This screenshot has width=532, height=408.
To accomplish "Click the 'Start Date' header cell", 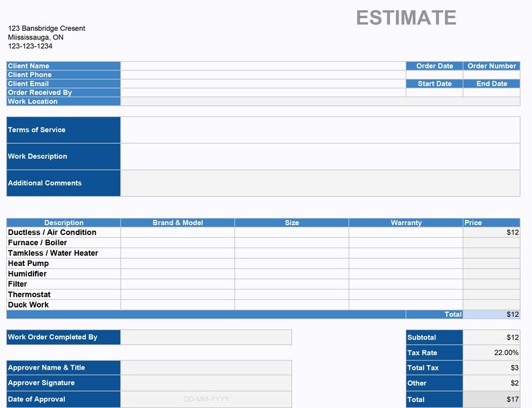I will (x=434, y=84).
